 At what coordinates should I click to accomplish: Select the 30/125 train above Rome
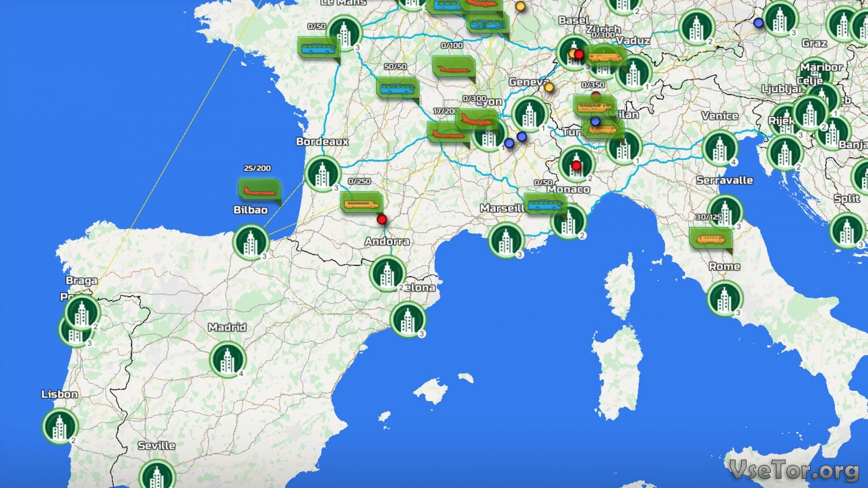(x=710, y=238)
